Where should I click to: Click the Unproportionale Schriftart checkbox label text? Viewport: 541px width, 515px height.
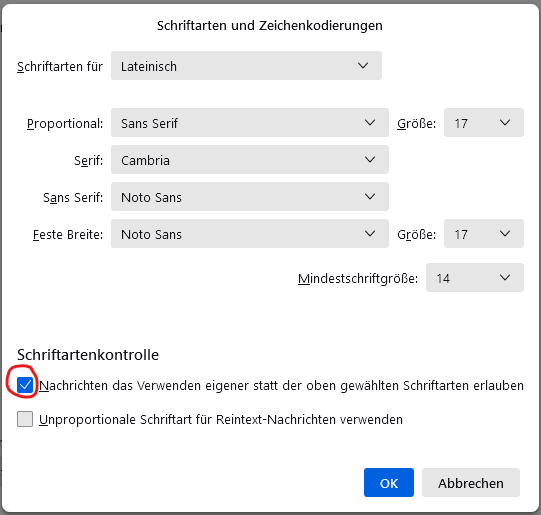tap(221, 420)
